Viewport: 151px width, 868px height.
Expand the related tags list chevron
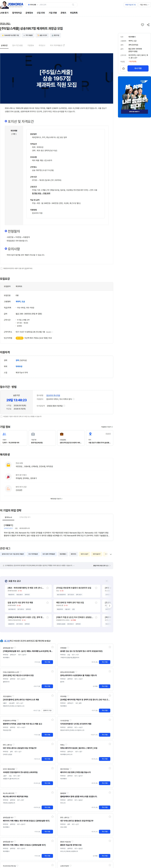pyautogui.click(x=111, y=554)
